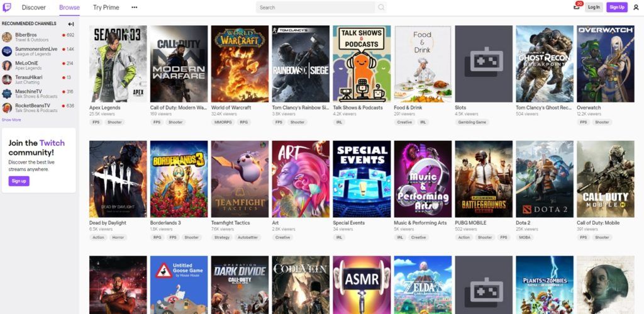The height and width of the screenshot is (314, 644).
Task: Open the three-dots more menu
Action: pyautogui.click(x=135, y=8)
